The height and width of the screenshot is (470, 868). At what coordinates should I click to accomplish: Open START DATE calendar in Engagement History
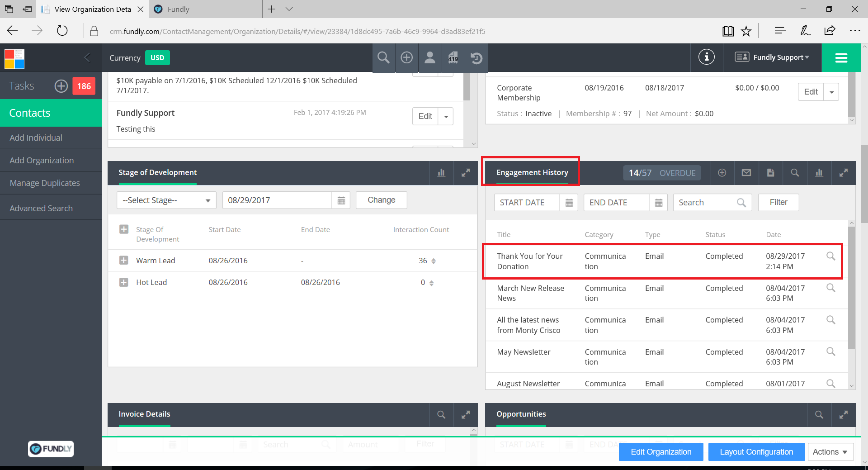tap(569, 203)
